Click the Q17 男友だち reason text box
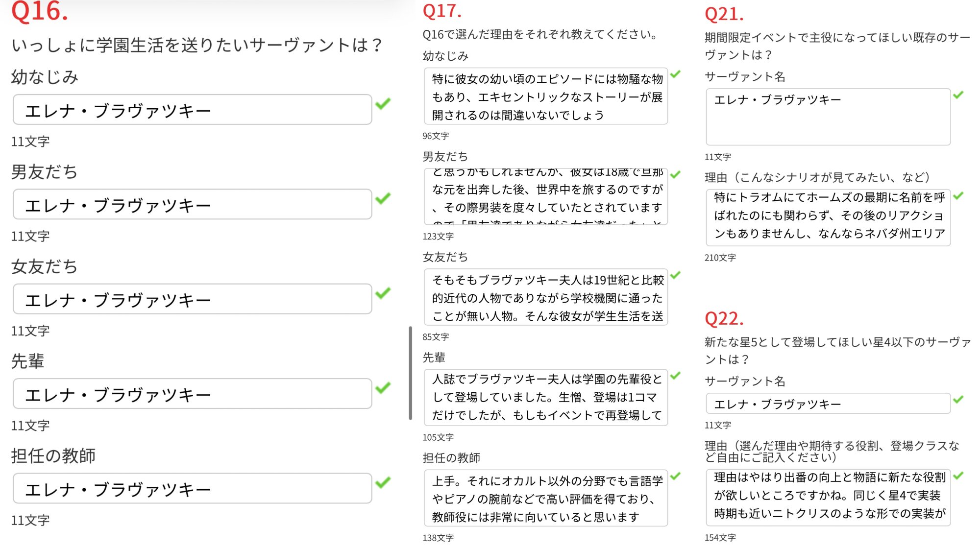 [545, 197]
